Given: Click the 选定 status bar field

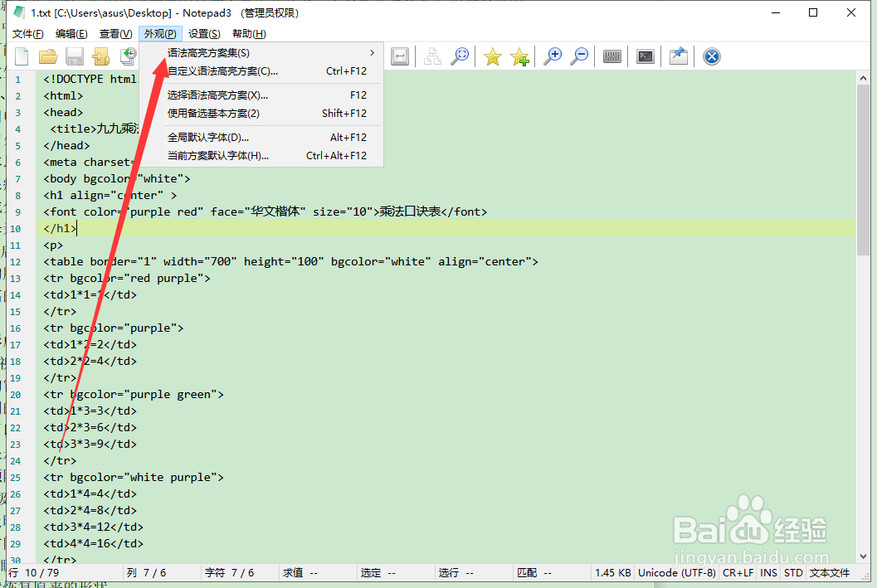Looking at the screenshot, I should pos(396,573).
